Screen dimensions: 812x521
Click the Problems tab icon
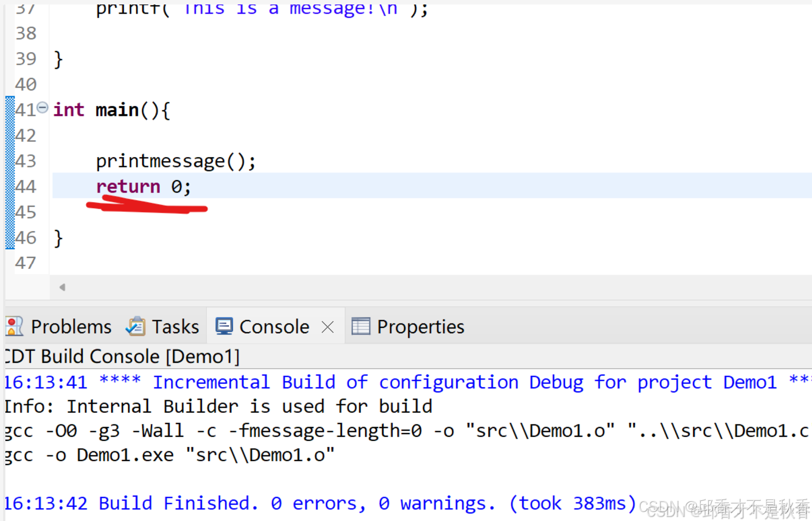14,326
